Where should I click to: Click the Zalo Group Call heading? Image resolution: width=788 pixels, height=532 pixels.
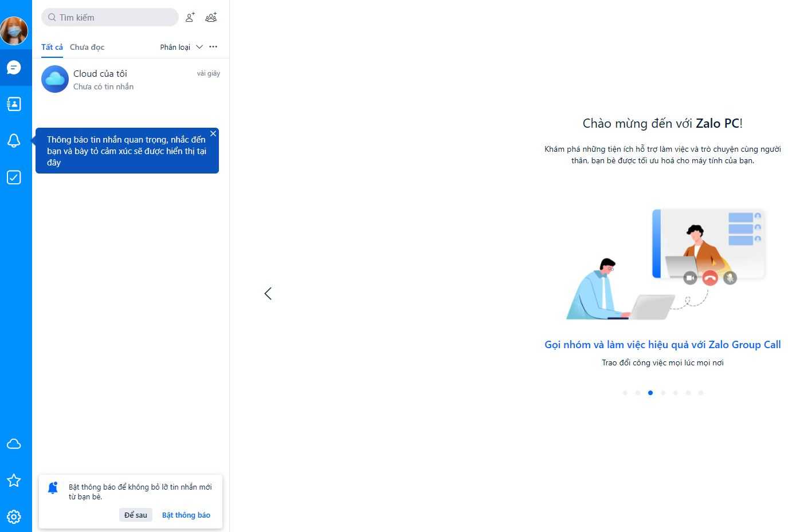662,345
